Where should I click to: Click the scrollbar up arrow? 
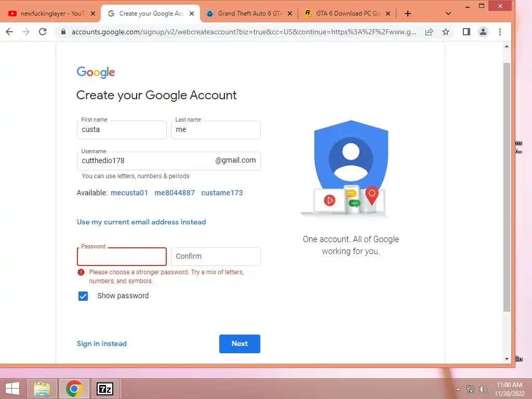click(507, 46)
